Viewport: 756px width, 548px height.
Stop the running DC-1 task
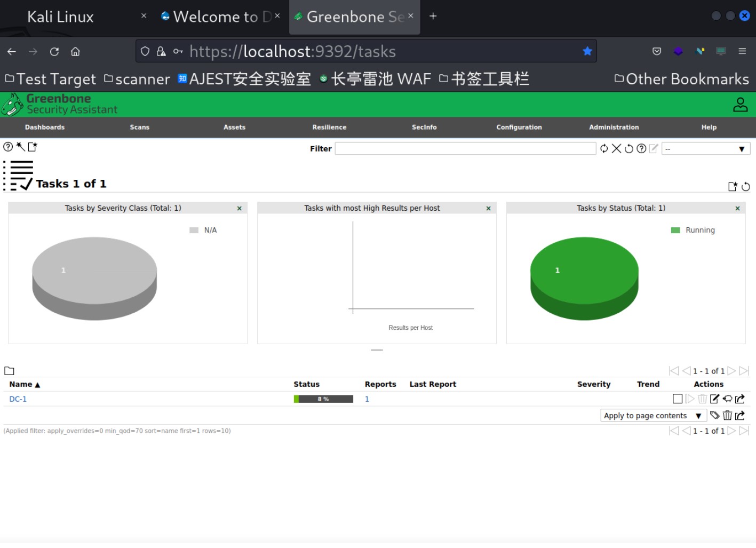678,399
